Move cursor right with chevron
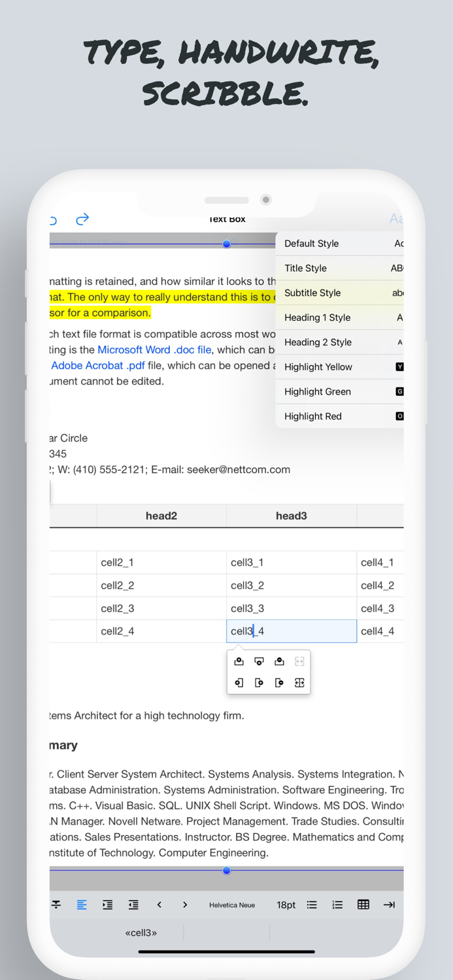The width and height of the screenshot is (453, 980). click(185, 905)
